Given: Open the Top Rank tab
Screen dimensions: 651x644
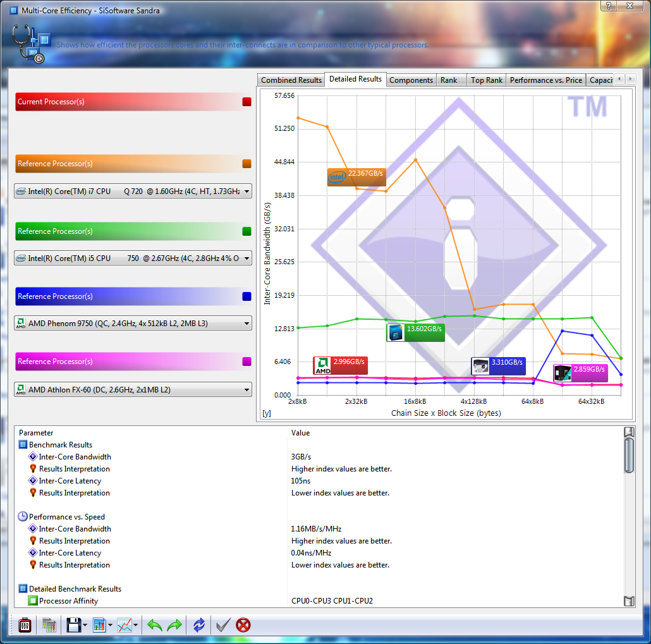Looking at the screenshot, I should point(487,80).
